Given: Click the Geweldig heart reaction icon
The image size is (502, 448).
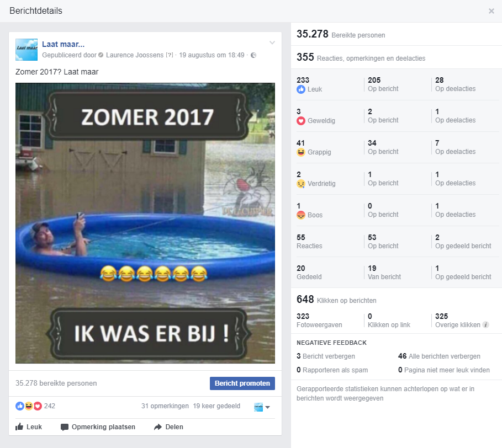Looking at the screenshot, I should 301,121.
